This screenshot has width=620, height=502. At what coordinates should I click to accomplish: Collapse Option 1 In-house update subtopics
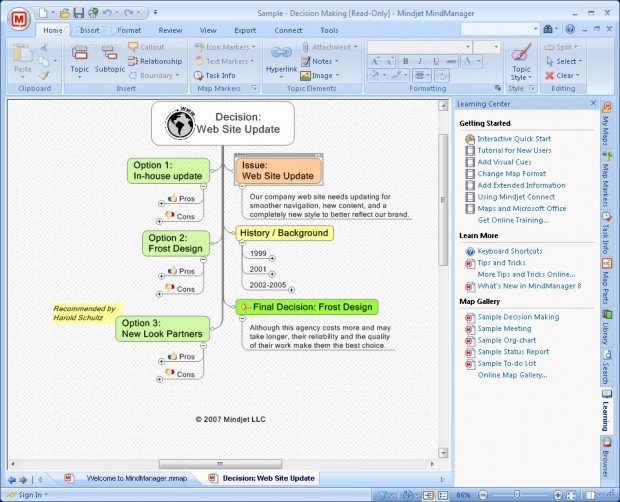click(x=203, y=186)
